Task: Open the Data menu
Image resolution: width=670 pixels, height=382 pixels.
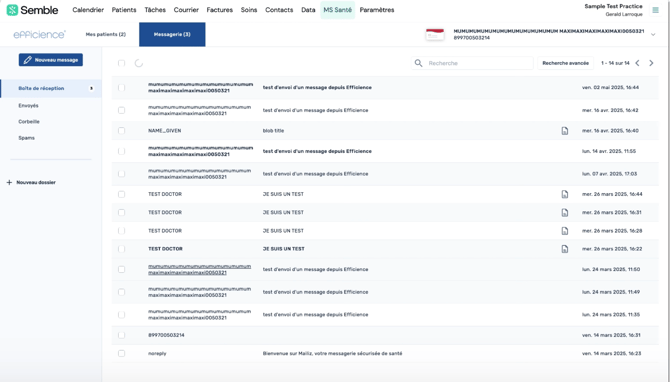Action: click(x=308, y=10)
